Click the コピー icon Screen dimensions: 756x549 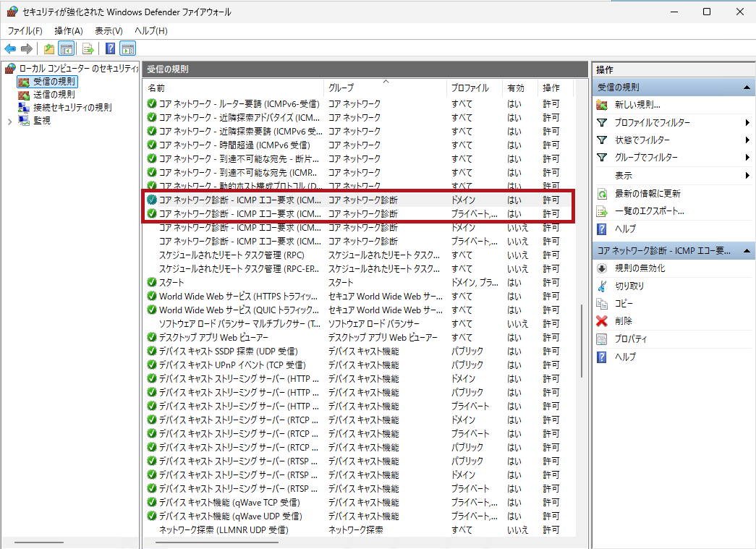602,304
